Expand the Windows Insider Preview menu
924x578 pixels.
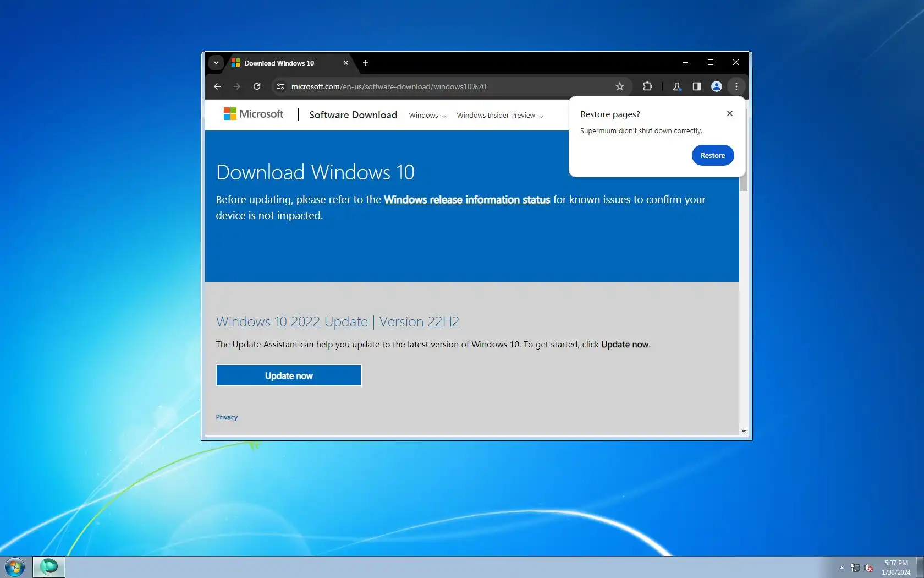click(500, 116)
